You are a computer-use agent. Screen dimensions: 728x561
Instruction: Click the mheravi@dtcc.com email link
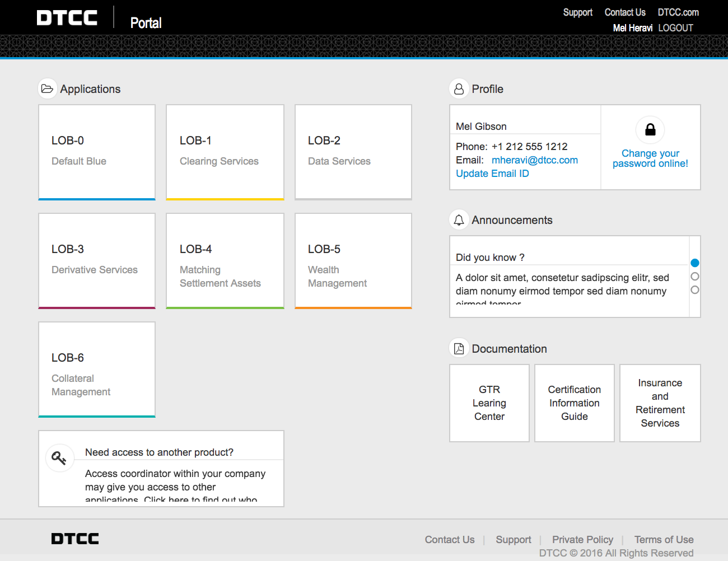(x=535, y=160)
